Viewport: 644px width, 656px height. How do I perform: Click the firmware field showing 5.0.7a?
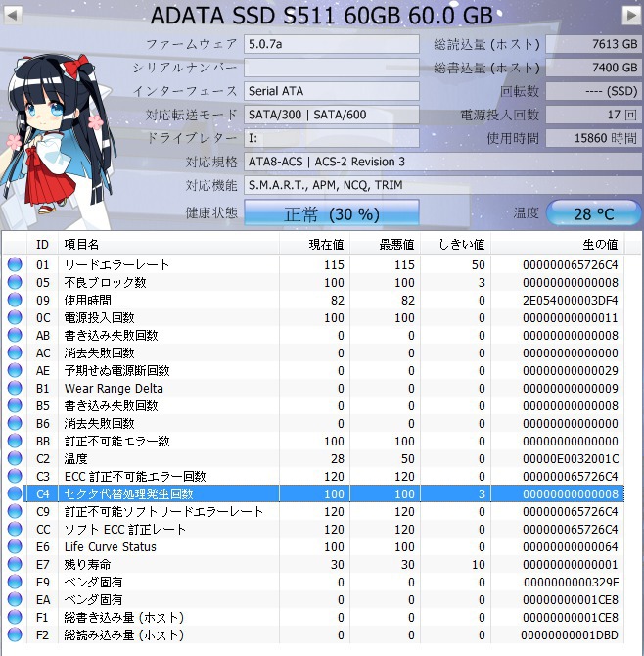pyautogui.click(x=332, y=44)
